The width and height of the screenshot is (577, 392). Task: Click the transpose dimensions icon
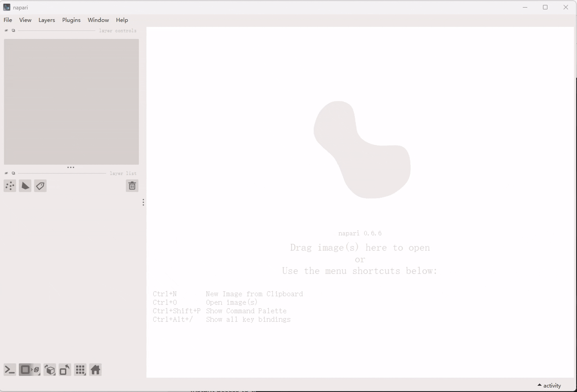(65, 370)
